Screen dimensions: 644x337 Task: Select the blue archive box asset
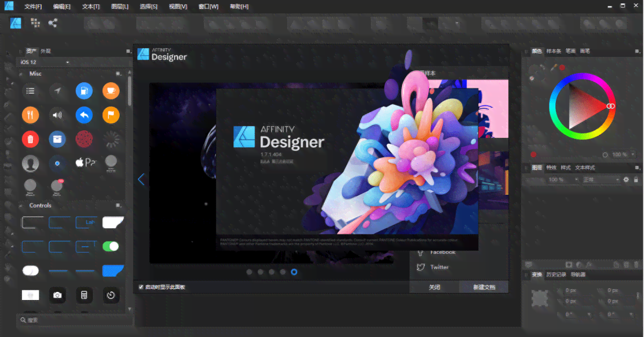point(57,140)
